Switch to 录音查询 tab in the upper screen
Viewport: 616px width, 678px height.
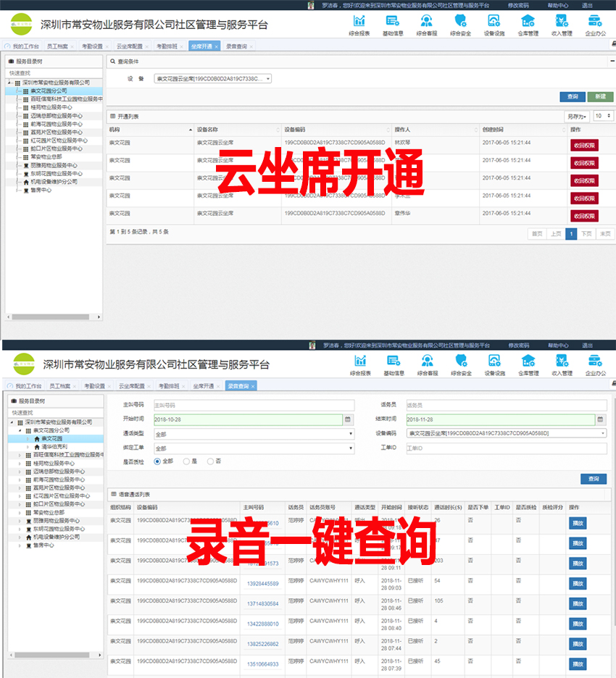[x=236, y=46]
